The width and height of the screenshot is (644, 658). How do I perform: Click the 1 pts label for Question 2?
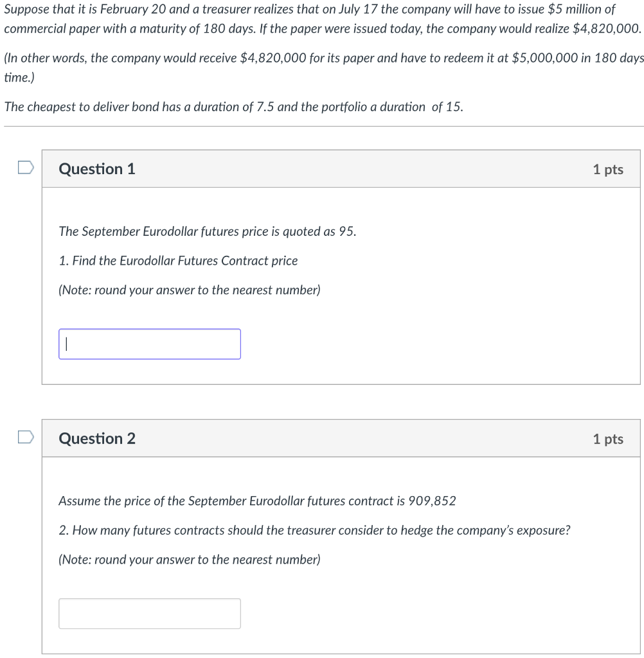tap(607, 439)
